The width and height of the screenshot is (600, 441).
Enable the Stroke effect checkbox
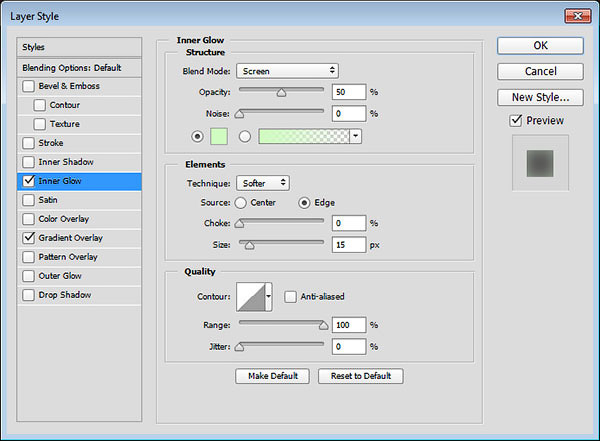tap(28, 143)
